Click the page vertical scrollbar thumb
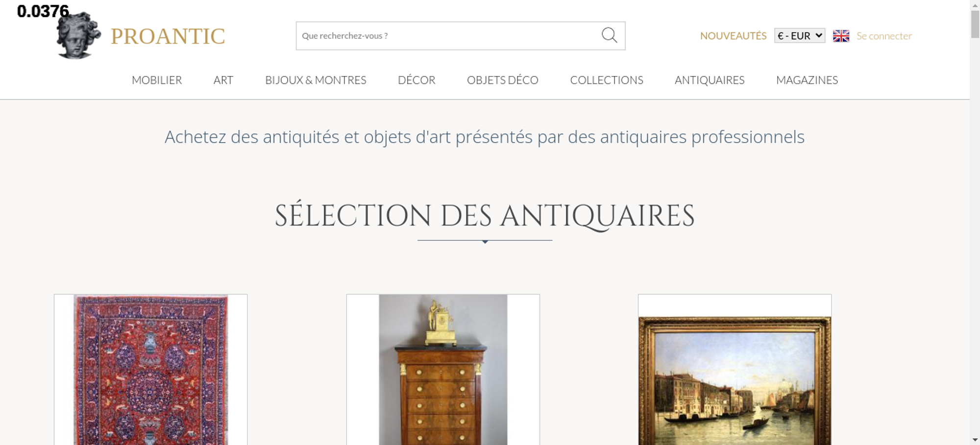This screenshot has height=445, width=980. 975,24
